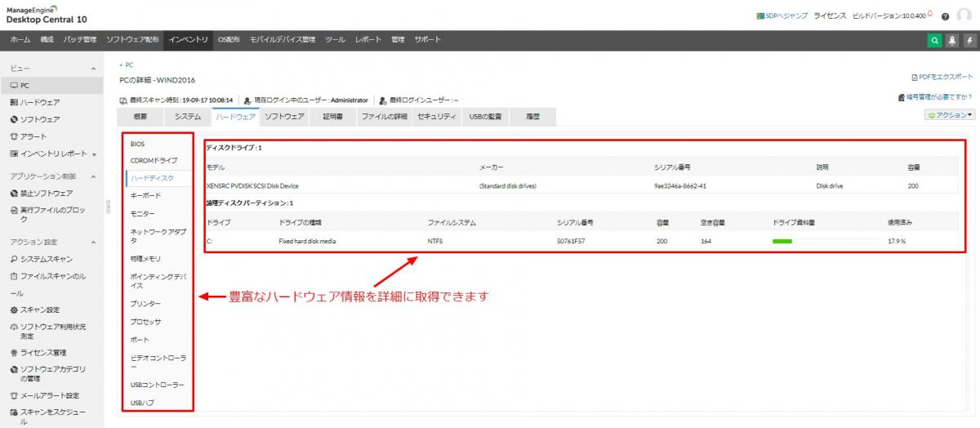Click the C: drive usage progress bar
This screenshot has height=428, width=980.
click(826, 241)
